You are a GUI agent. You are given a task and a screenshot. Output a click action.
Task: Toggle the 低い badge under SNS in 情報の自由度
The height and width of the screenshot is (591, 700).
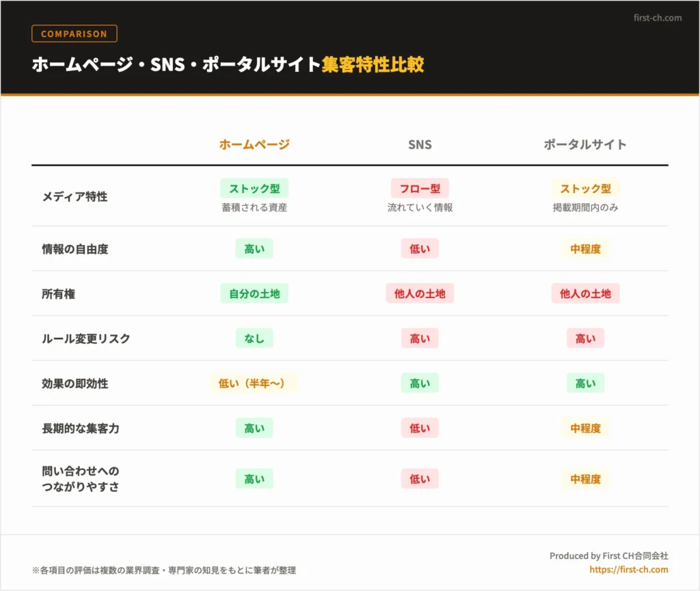pos(419,248)
